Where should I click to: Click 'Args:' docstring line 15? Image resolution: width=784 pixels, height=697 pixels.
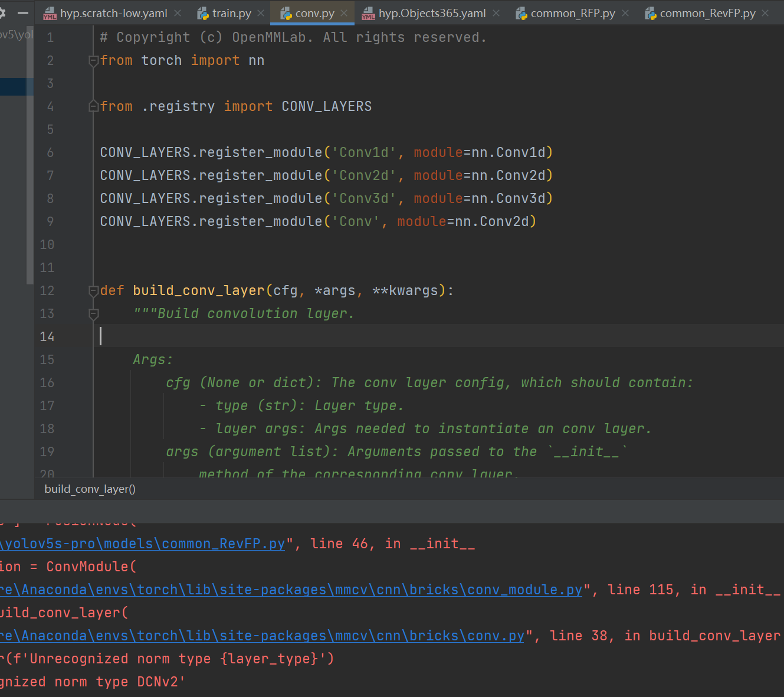[153, 359]
